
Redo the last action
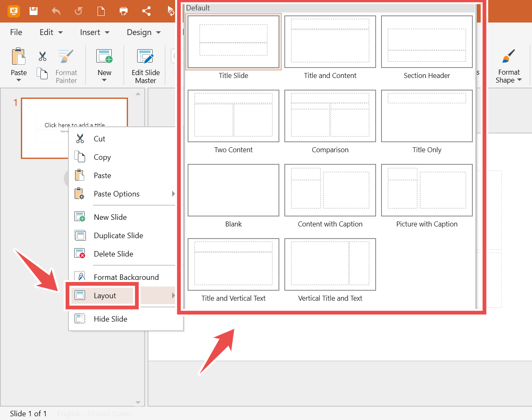click(x=78, y=11)
